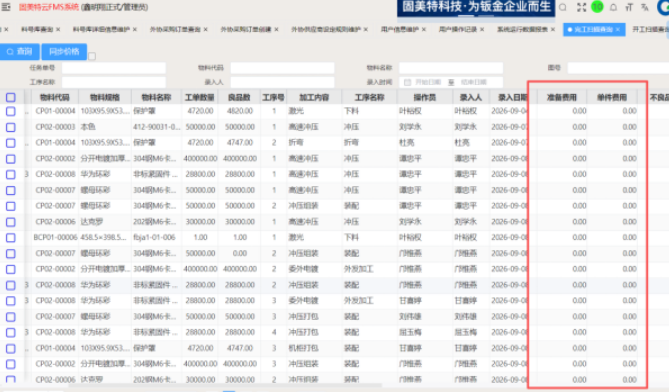Image resolution: width=669 pixels, height=392 pixels.
Task: Switch to the 外协采购订单创建 tab
Action: point(246,29)
